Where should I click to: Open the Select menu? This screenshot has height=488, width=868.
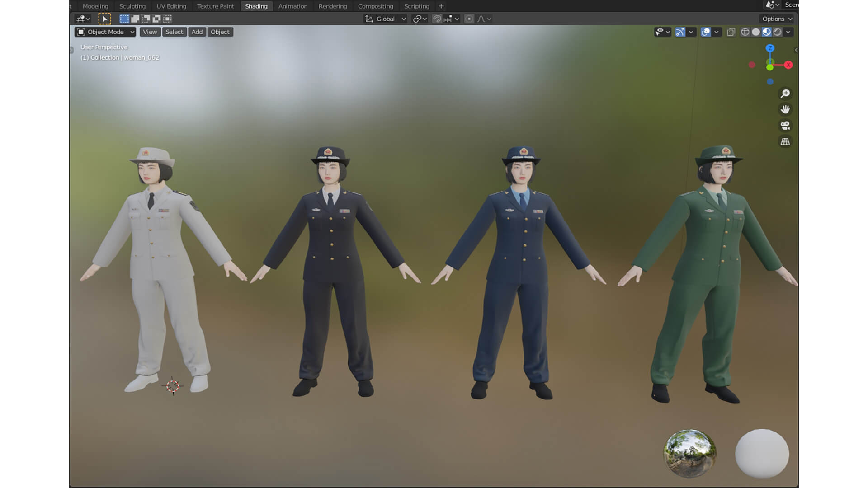pyautogui.click(x=174, y=32)
